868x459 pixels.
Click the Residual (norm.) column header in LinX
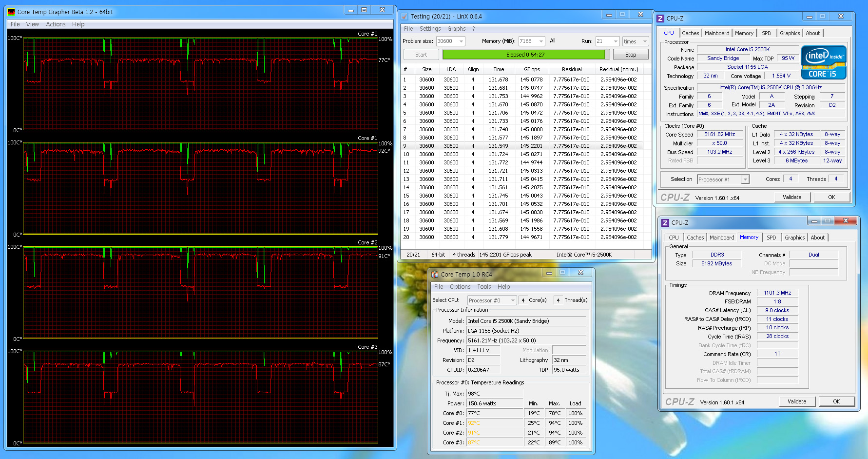[x=618, y=69]
